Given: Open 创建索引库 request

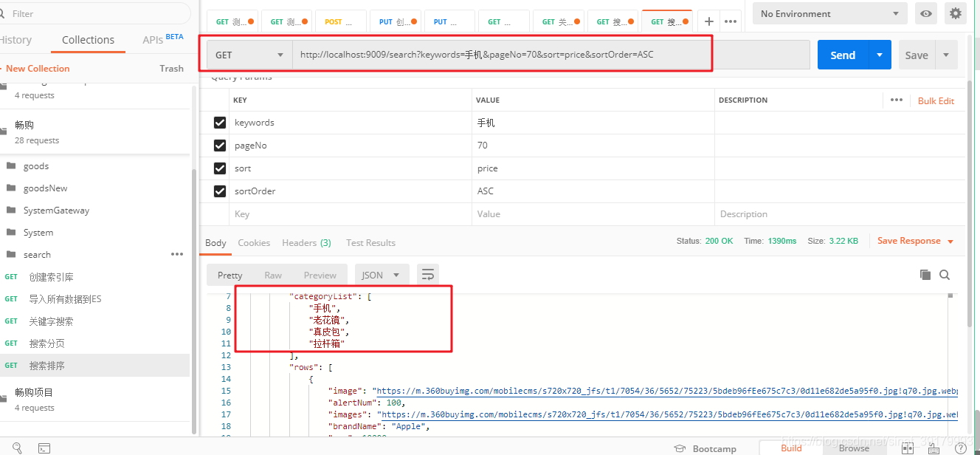Looking at the screenshot, I should [x=51, y=277].
